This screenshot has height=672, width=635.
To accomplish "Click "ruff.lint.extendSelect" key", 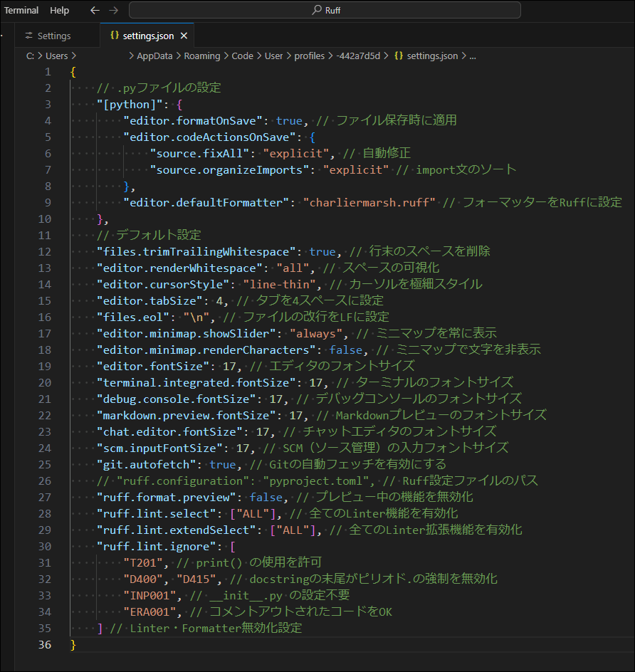I will click(x=177, y=530).
